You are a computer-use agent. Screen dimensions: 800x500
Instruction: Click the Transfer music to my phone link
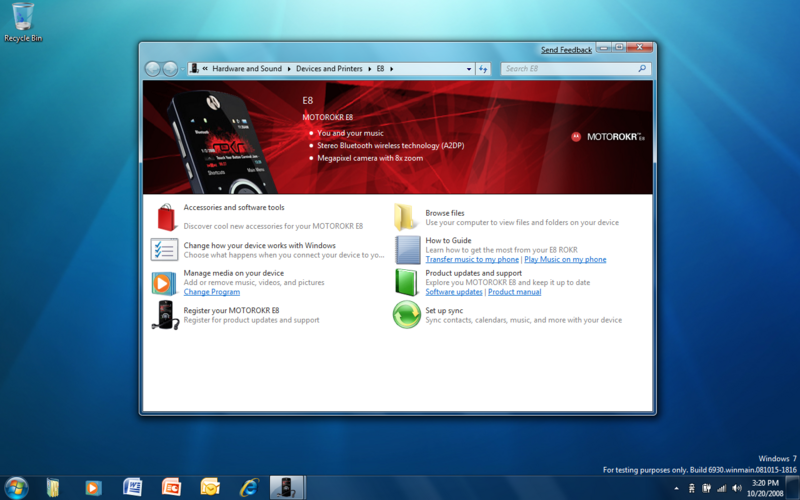[472, 259]
